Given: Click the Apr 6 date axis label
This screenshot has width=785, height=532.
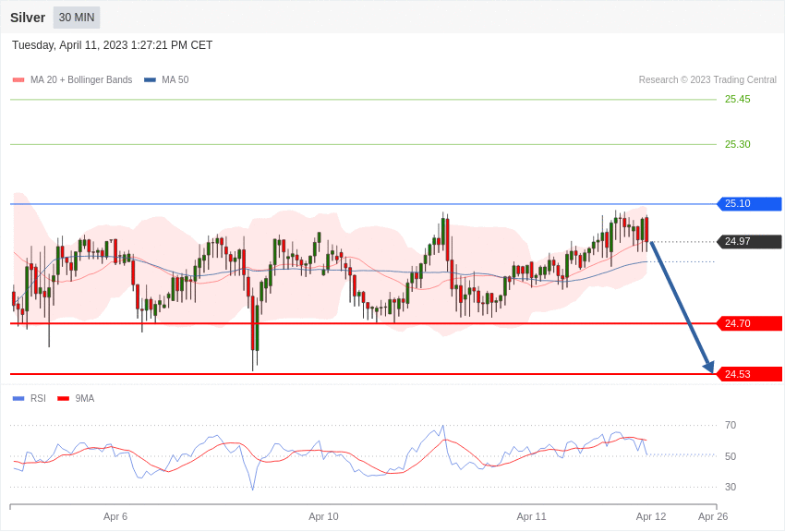Looking at the screenshot, I should [x=115, y=516].
